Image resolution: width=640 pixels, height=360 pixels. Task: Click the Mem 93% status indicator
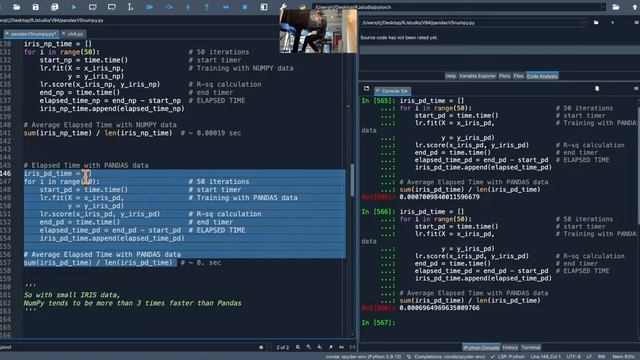point(623,357)
